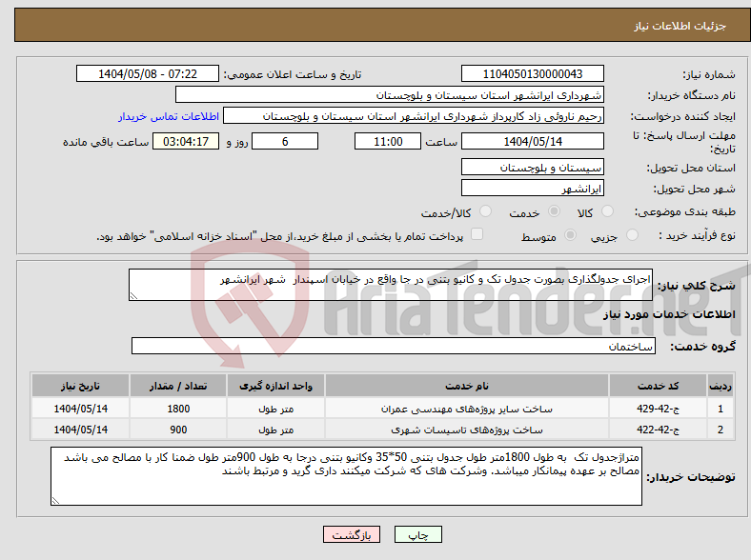
Task: Click the نام خدمت column header
Action: pos(467,386)
